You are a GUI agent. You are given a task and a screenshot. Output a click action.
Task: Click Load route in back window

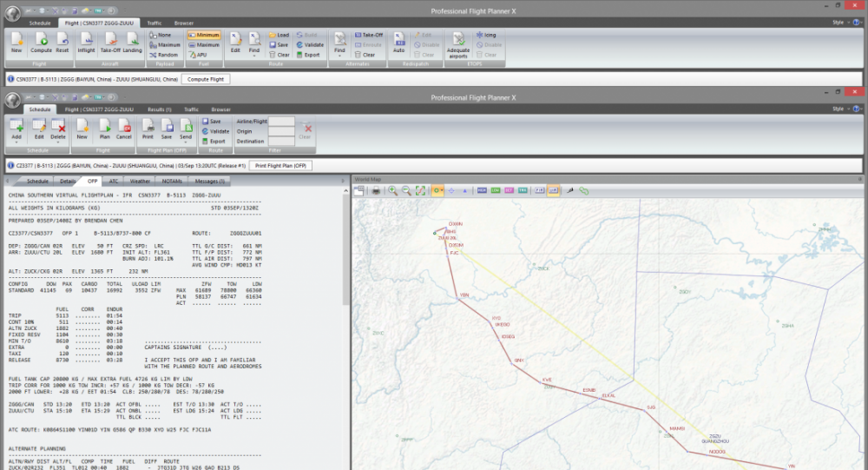[x=279, y=35]
